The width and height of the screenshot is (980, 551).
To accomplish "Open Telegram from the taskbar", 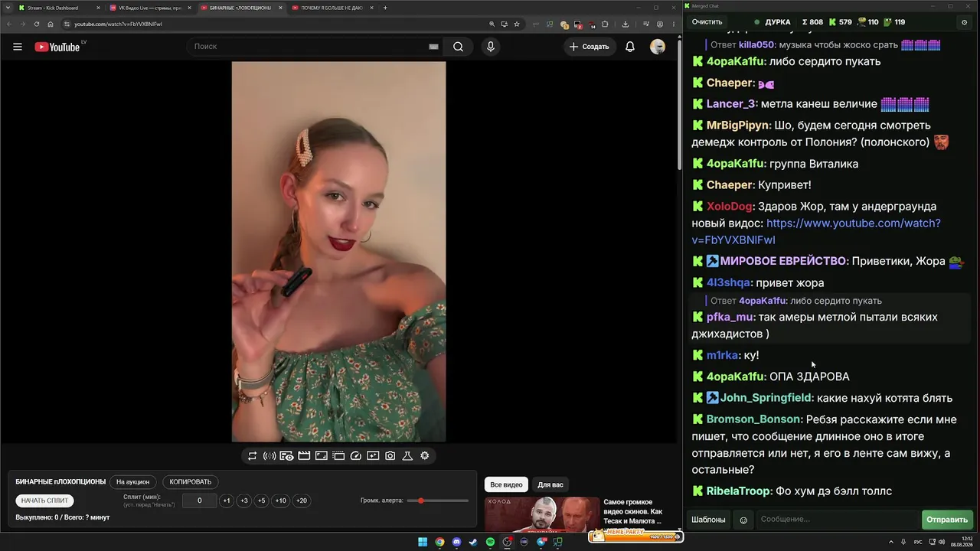I will (541, 543).
